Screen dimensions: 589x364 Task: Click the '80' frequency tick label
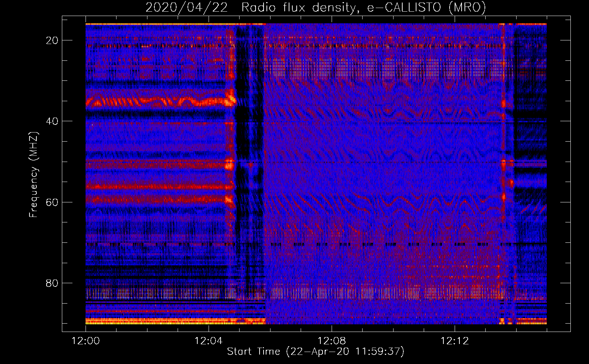click(x=52, y=283)
